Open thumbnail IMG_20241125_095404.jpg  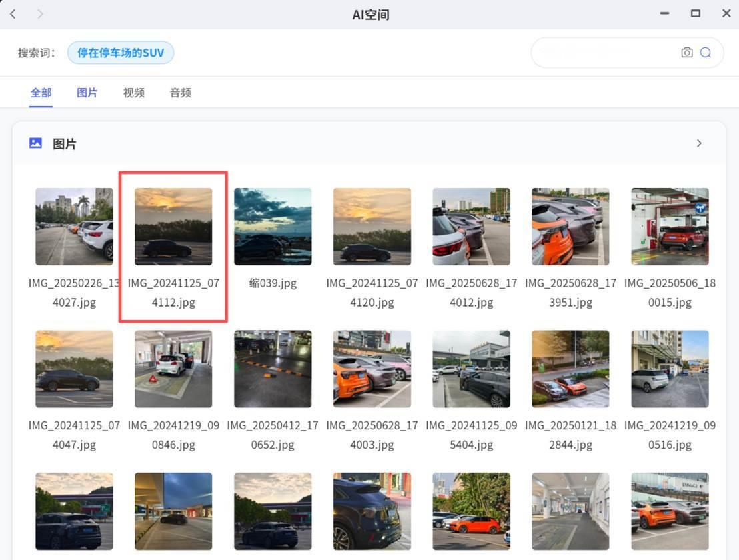pos(472,369)
